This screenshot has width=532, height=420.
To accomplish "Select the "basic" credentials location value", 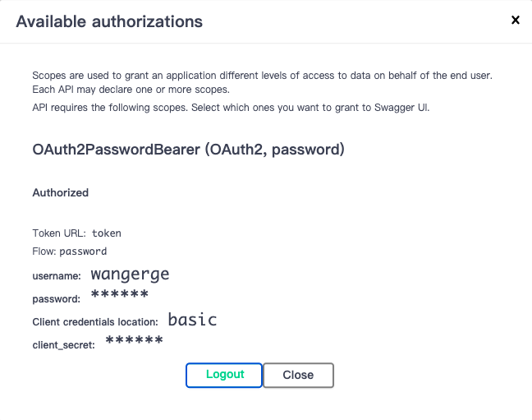I will [x=192, y=319].
